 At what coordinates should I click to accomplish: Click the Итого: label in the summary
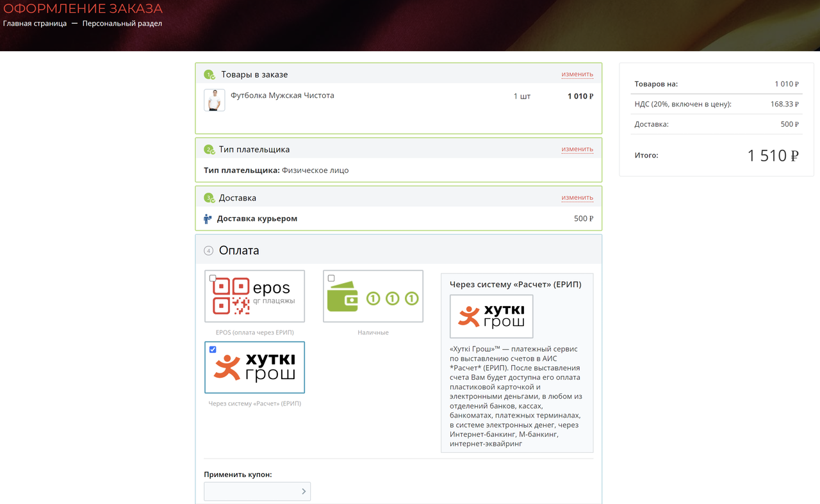pyautogui.click(x=646, y=156)
